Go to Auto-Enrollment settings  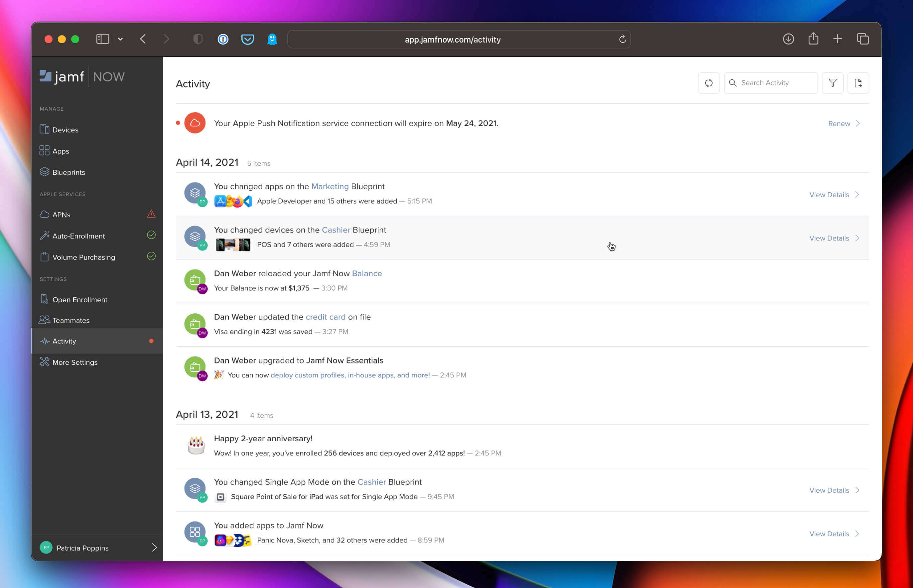coord(97,236)
